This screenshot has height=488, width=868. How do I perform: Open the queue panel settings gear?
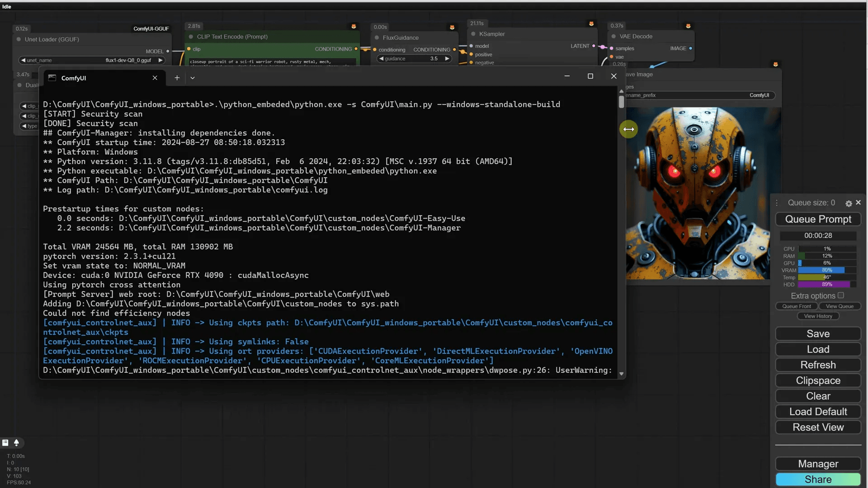pos(849,203)
